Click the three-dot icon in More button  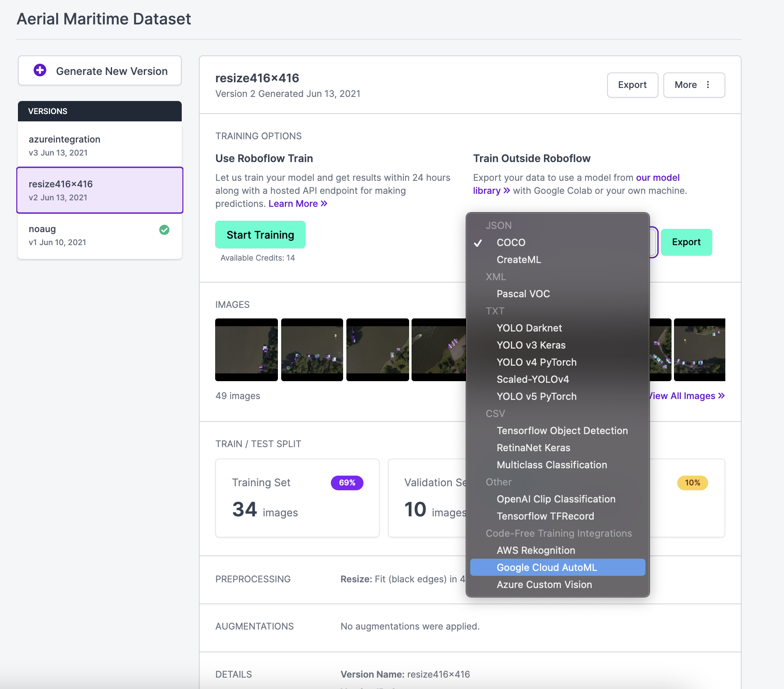pos(708,85)
